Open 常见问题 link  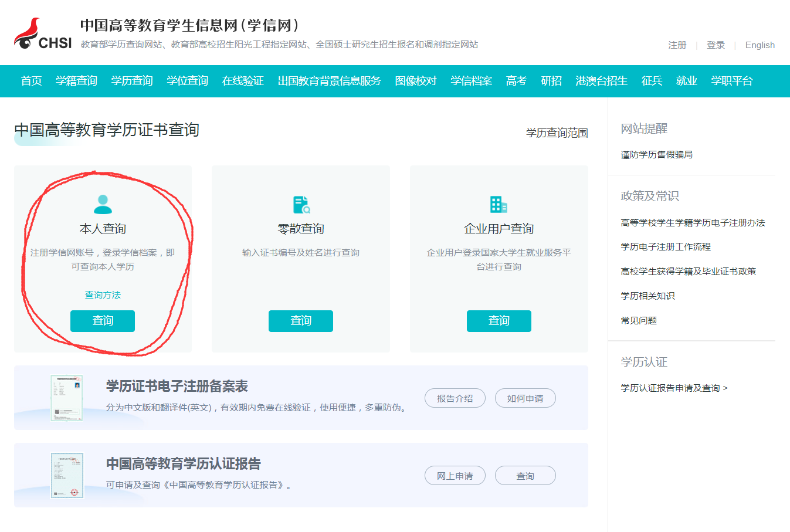tap(639, 321)
